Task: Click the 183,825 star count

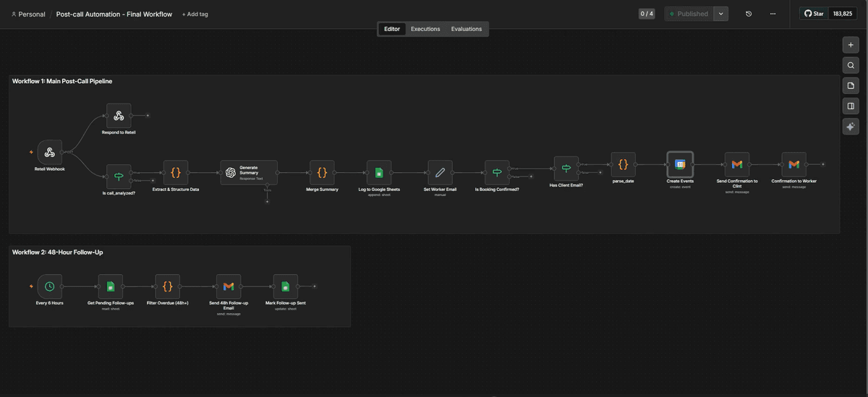Action: 843,14
